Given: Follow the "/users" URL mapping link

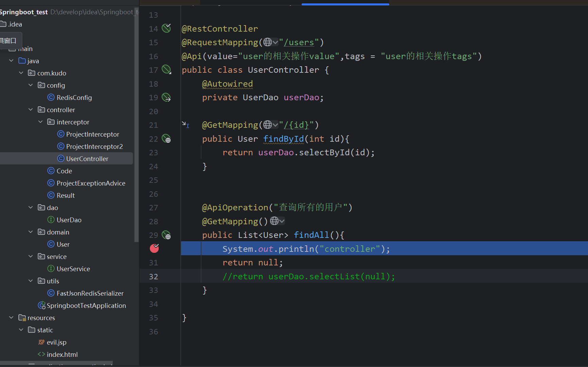Looking at the screenshot, I should [299, 42].
